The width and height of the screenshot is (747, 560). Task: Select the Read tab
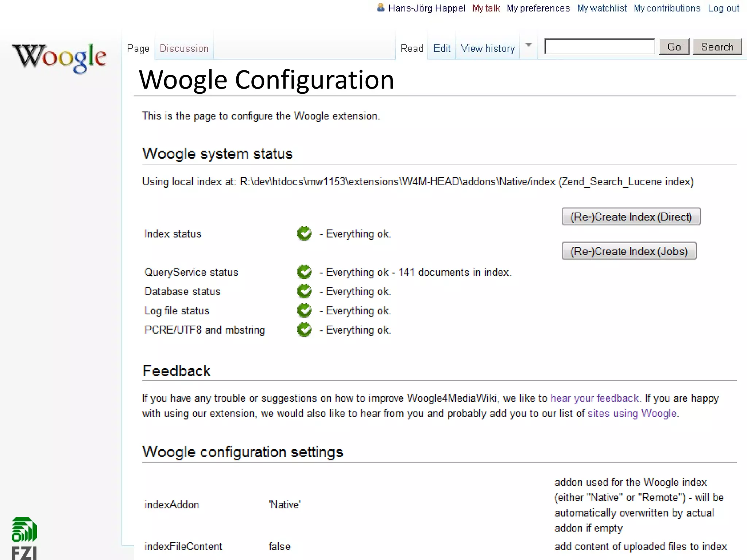coord(412,48)
